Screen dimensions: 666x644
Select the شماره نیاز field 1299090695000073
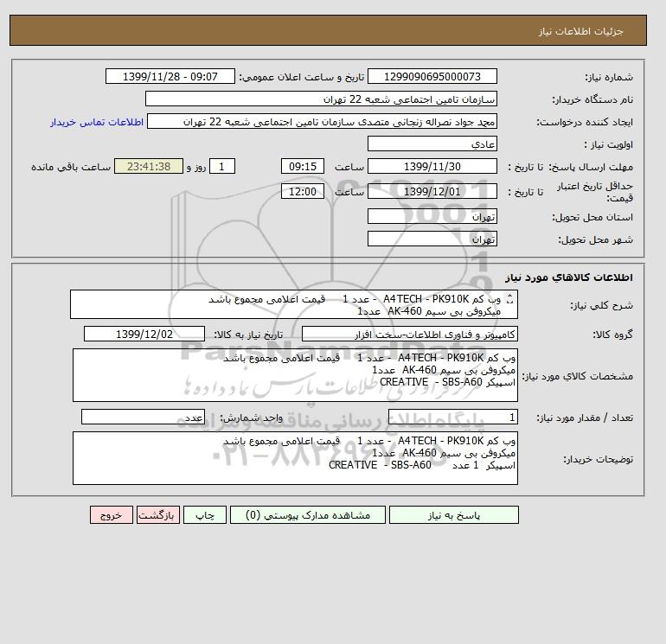[x=432, y=76]
